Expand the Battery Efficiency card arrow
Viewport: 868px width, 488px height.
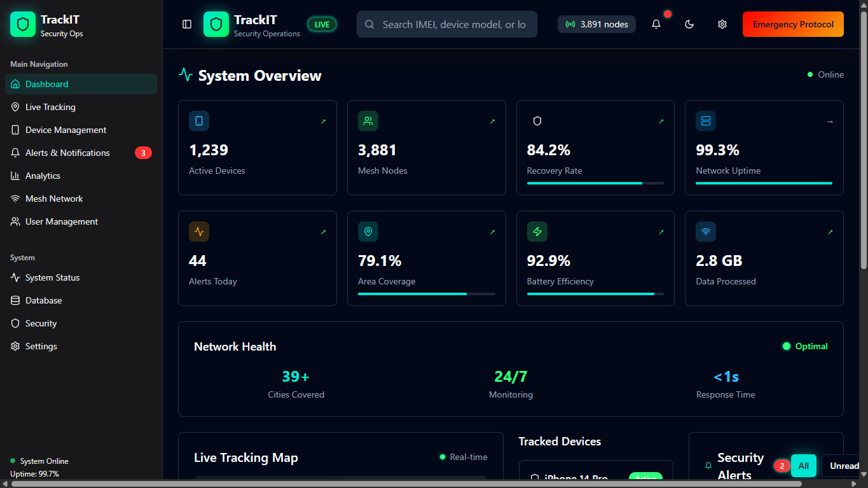[661, 232]
